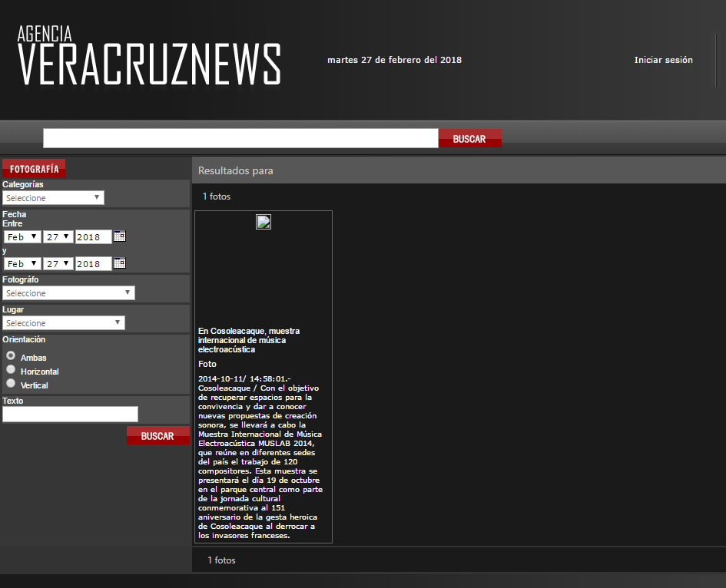This screenshot has width=726, height=588.
Task: Click Iniciar sesión link
Action: (x=663, y=60)
